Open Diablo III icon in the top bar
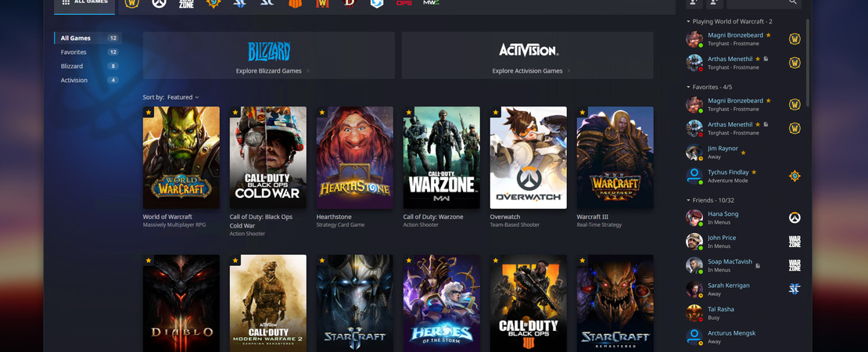Screen dimensions: 868x352 point(350,3)
